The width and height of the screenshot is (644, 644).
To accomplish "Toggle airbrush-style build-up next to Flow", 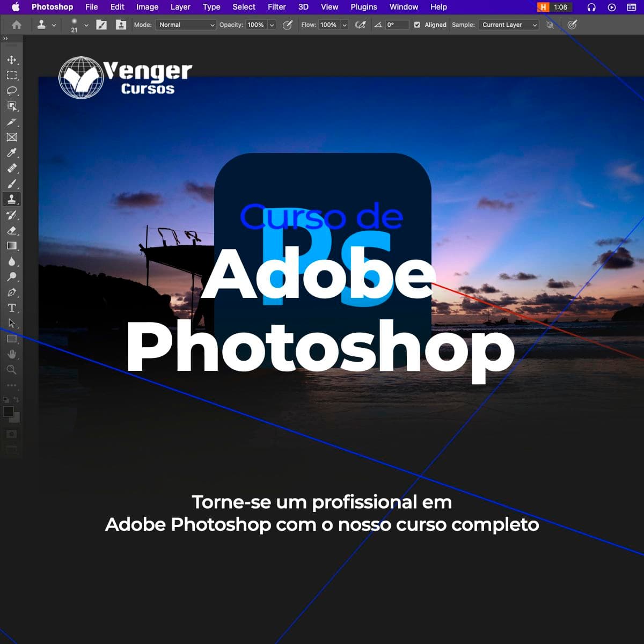I will (360, 25).
